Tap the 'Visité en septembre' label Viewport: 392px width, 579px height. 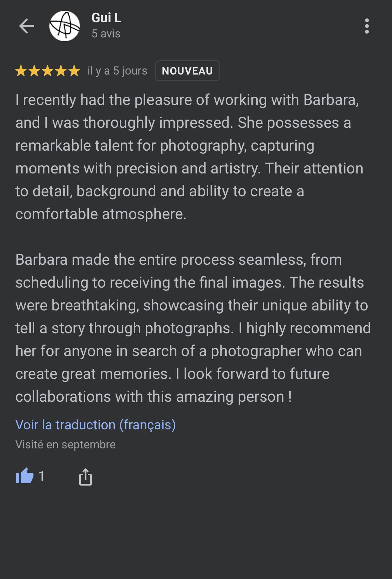[65, 445]
